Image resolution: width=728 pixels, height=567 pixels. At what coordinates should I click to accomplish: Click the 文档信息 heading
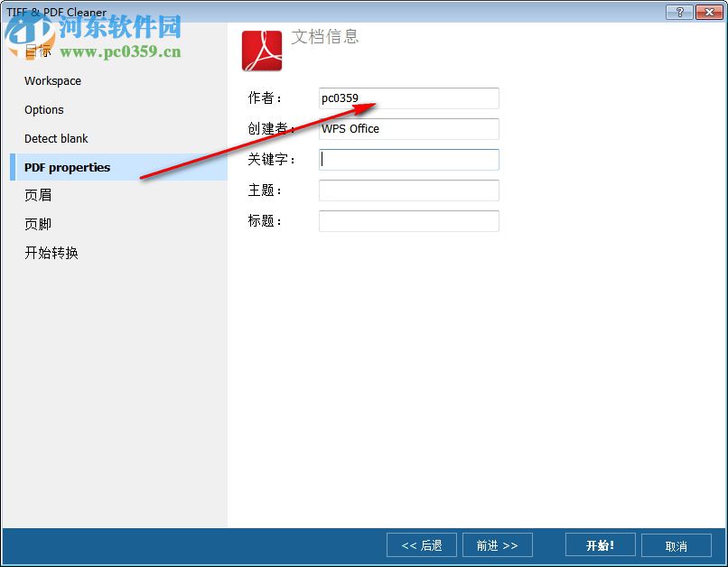tap(325, 38)
